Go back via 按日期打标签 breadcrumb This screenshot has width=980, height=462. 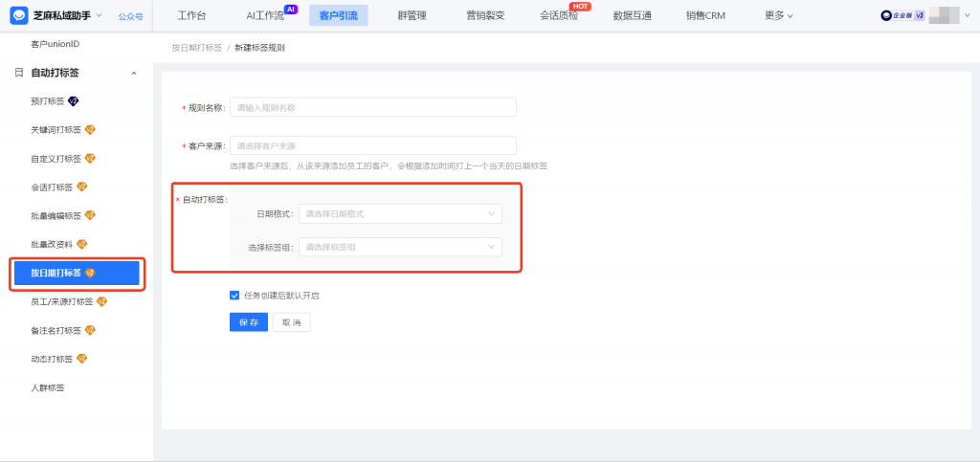point(195,47)
